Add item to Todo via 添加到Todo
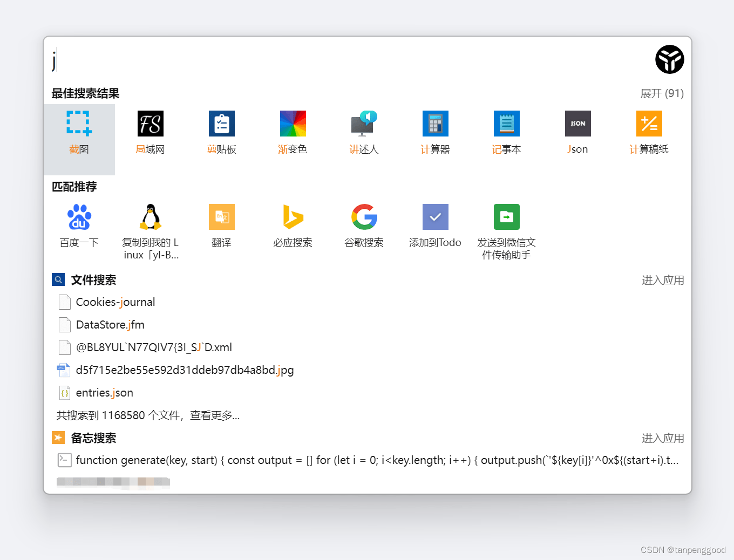Image resolution: width=734 pixels, height=560 pixels. coord(435,226)
